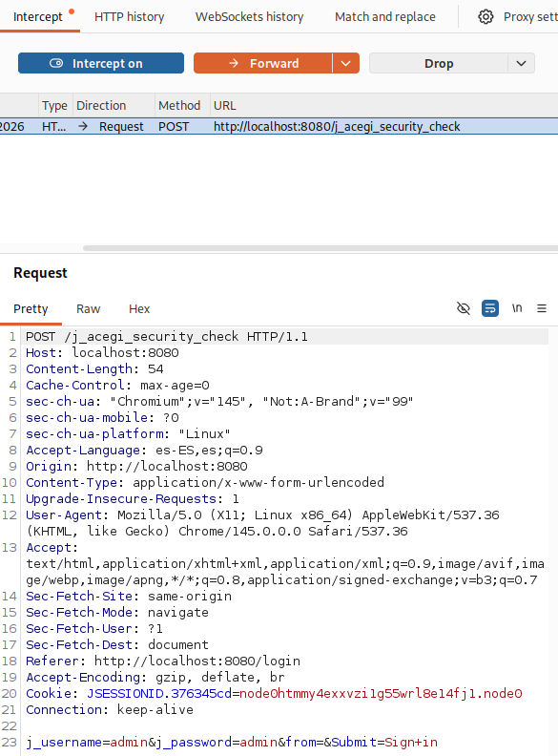Click the j_username=admin body parameters line

coord(232,742)
